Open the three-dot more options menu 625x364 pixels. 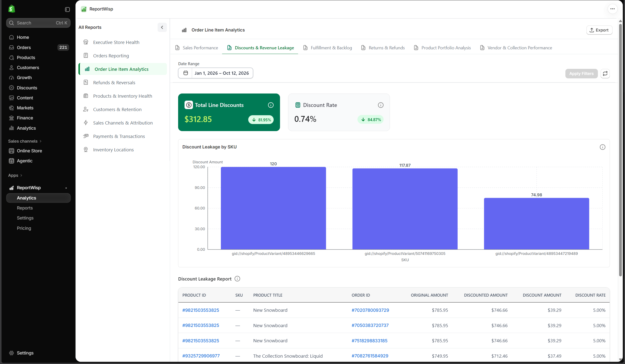pos(612,9)
